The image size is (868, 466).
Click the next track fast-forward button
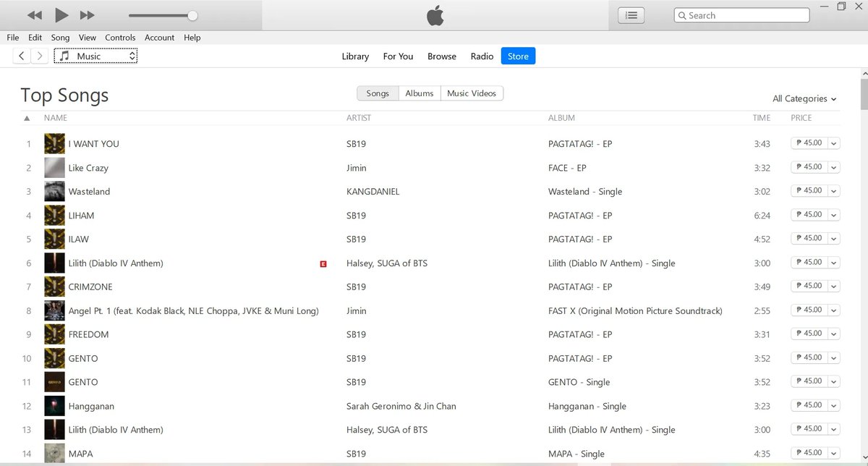(87, 15)
